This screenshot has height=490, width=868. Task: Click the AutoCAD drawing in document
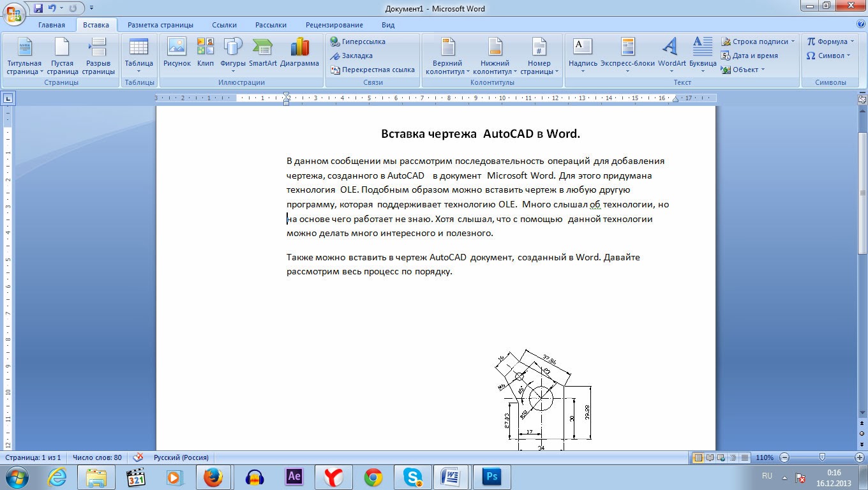[x=542, y=399]
